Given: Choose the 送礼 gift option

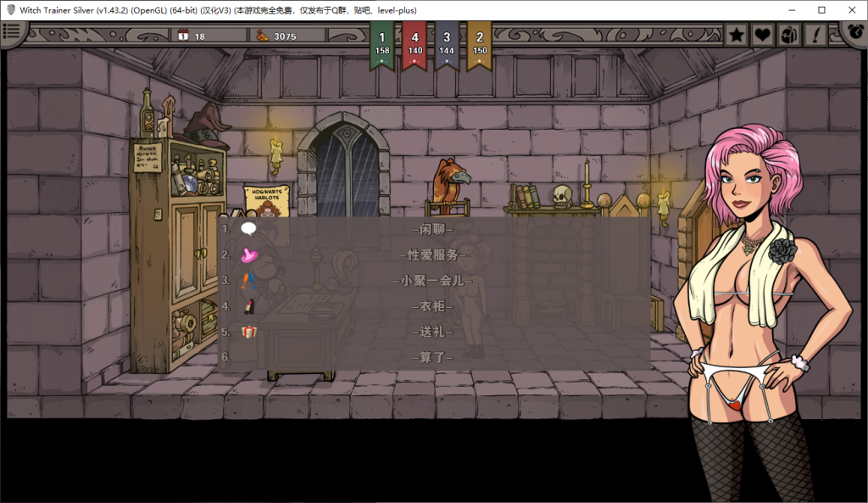Looking at the screenshot, I should click(432, 332).
